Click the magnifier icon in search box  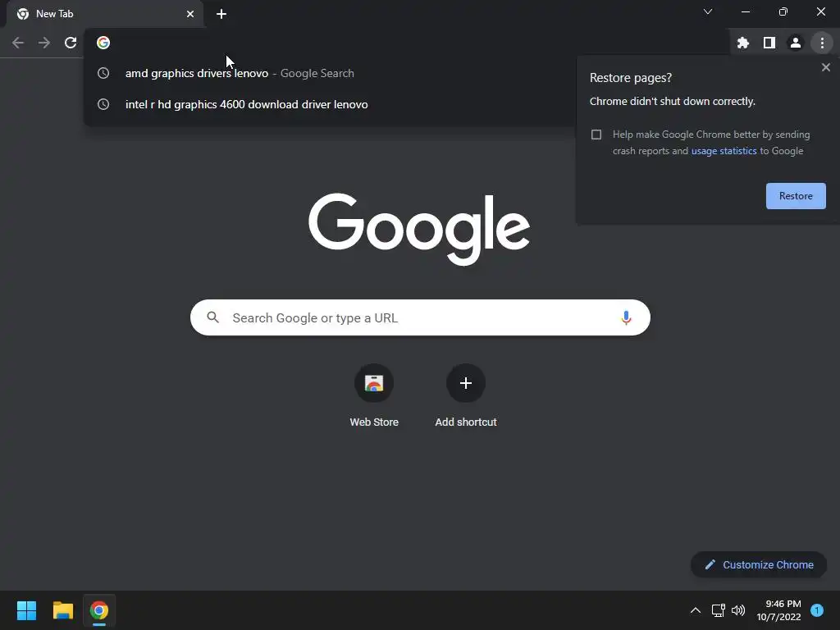(213, 317)
